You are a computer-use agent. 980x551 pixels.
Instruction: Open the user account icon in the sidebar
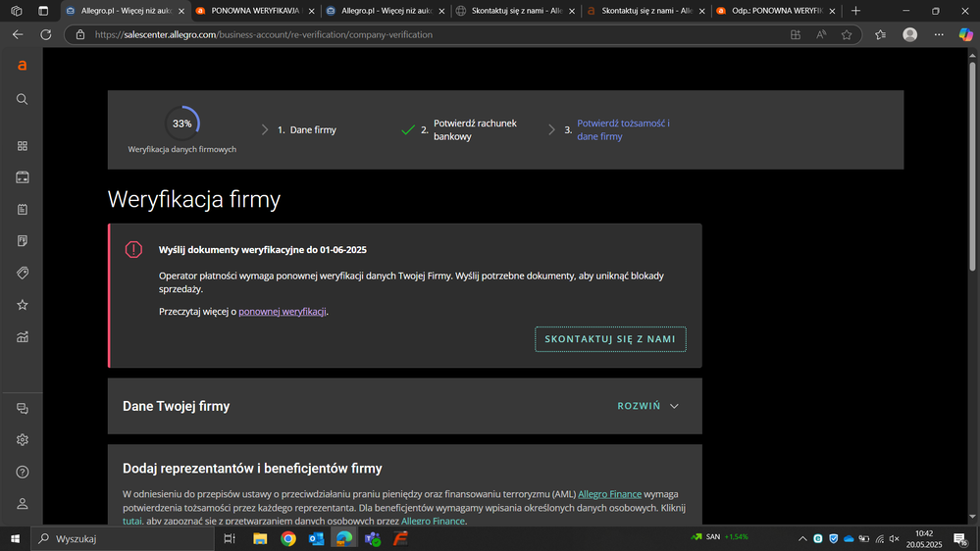[x=22, y=504]
